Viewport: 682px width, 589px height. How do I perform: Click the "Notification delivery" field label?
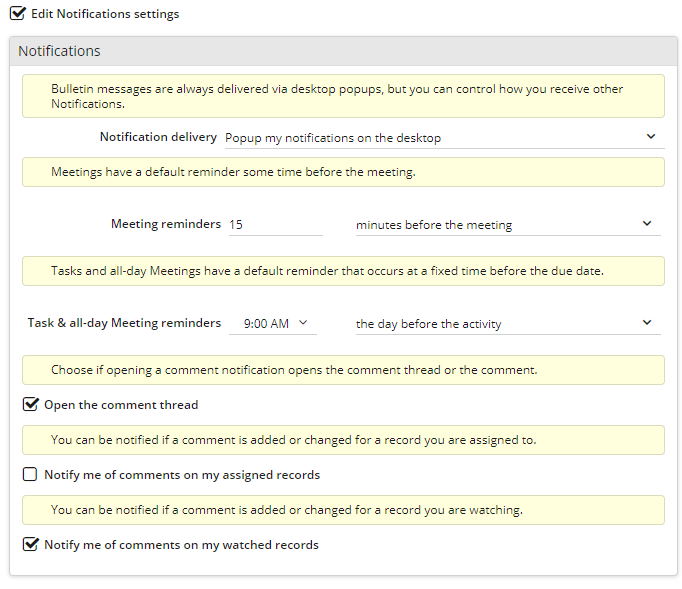[158, 137]
